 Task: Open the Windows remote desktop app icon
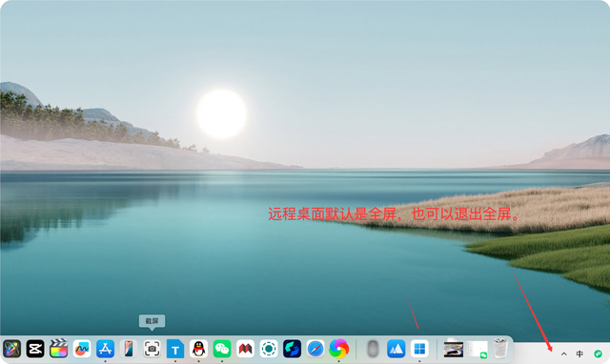419,349
